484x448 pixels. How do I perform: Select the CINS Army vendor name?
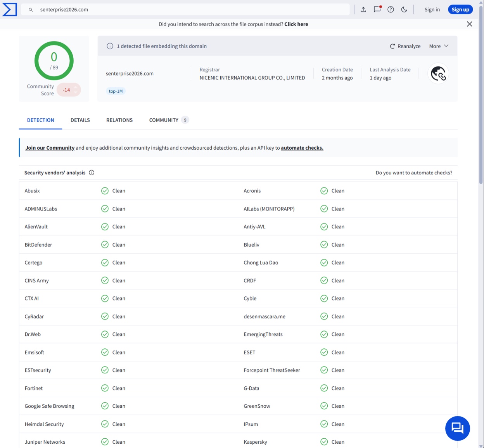[37, 281]
